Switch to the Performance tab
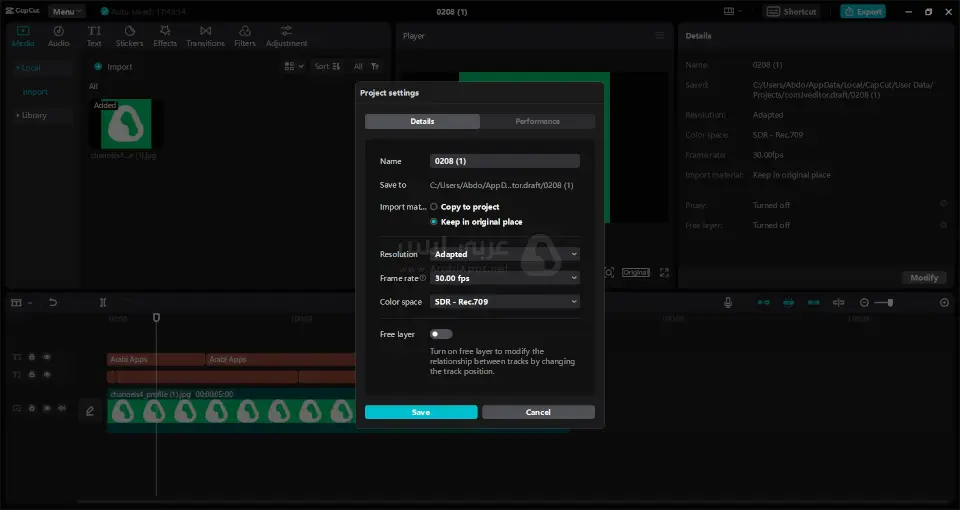This screenshot has height=510, width=960. 537,121
